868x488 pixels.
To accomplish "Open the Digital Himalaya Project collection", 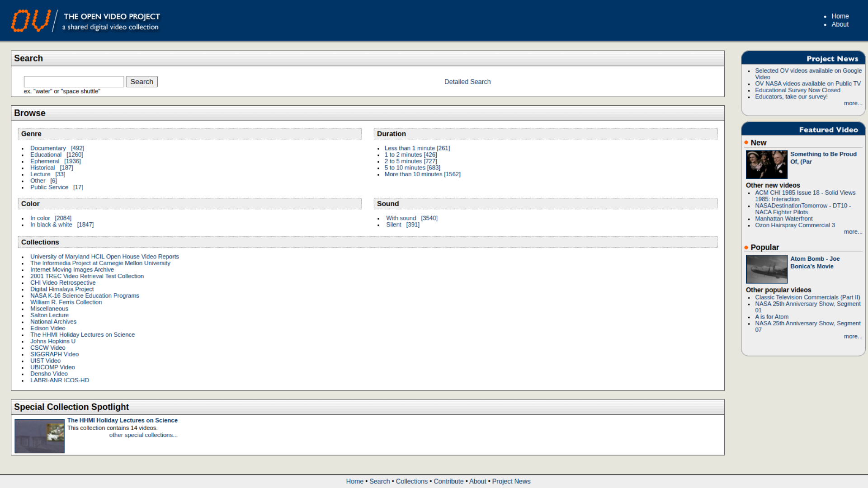I will tap(62, 289).
